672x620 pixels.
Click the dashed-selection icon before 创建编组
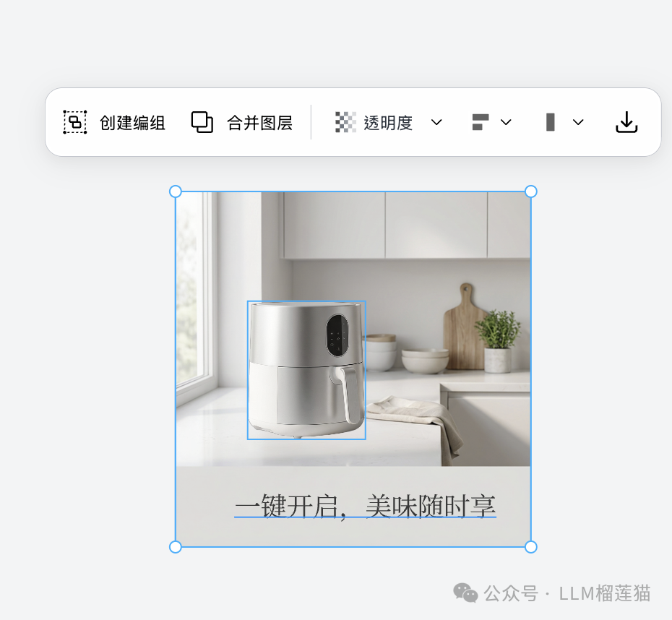coord(74,121)
